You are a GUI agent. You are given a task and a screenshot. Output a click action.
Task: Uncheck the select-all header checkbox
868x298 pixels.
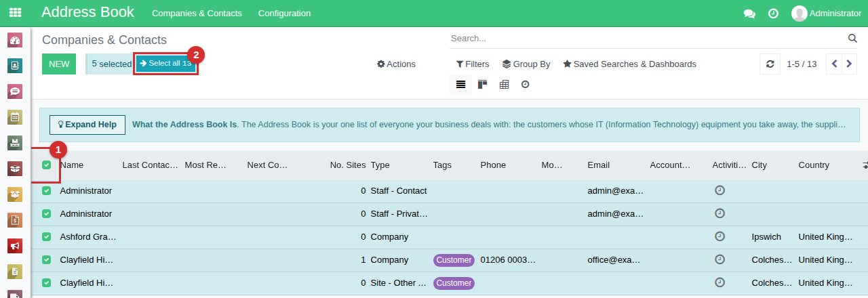pyautogui.click(x=46, y=165)
